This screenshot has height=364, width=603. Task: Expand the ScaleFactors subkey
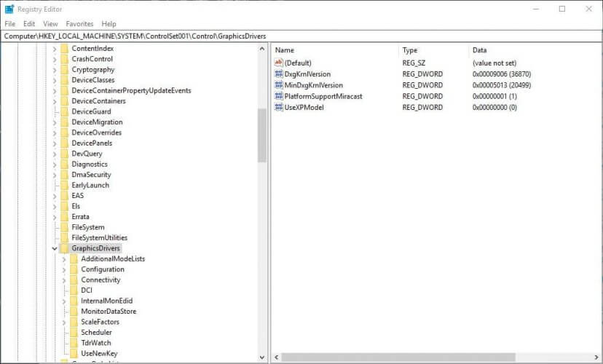tap(64, 322)
